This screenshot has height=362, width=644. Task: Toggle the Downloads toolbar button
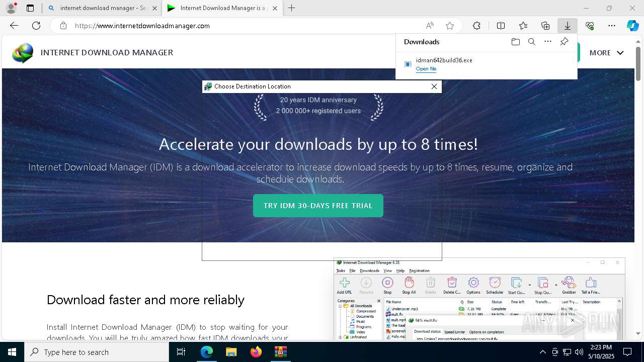(x=567, y=26)
